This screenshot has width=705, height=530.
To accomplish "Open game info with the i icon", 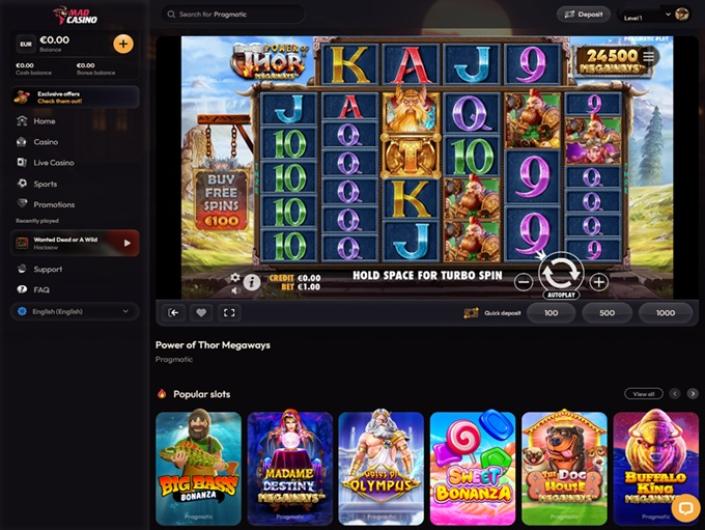I will click(x=252, y=282).
